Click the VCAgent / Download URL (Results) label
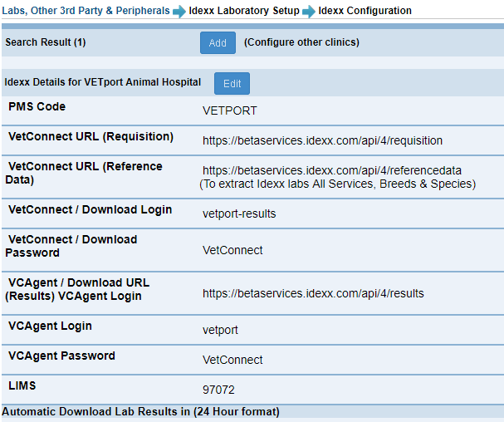The height and width of the screenshot is (422, 504). point(77,289)
